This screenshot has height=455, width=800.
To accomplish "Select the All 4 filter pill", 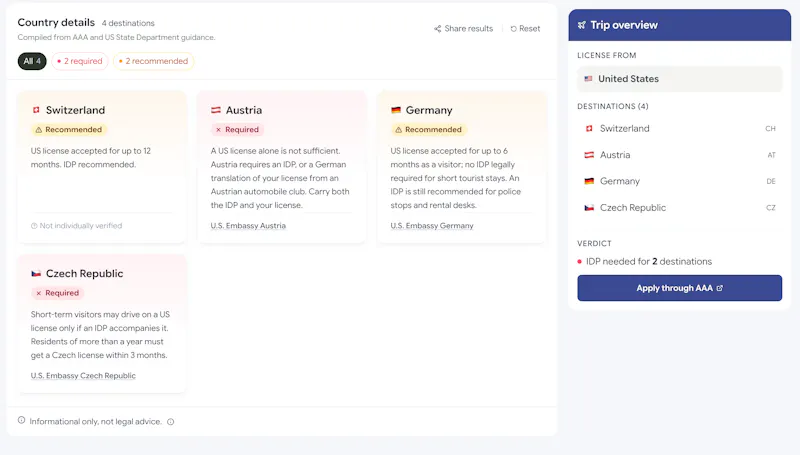I will tap(32, 61).
